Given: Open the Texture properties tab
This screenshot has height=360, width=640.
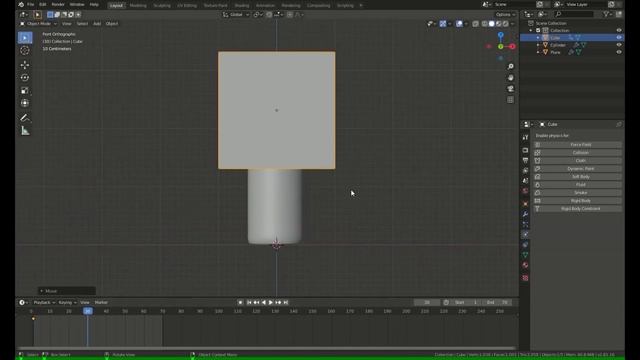Looking at the screenshot, I should tap(525, 278).
